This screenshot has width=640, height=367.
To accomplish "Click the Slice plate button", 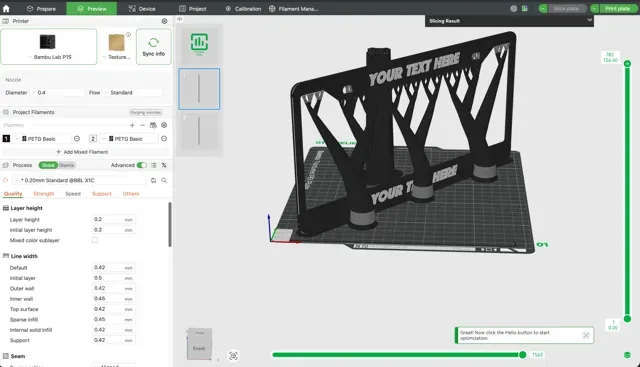I will pos(566,9).
